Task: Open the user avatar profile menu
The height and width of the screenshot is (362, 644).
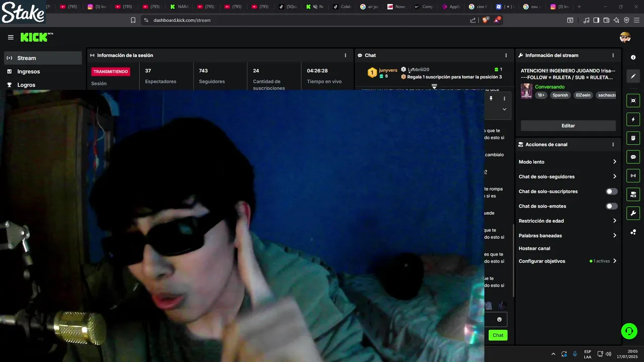Action: tap(625, 37)
